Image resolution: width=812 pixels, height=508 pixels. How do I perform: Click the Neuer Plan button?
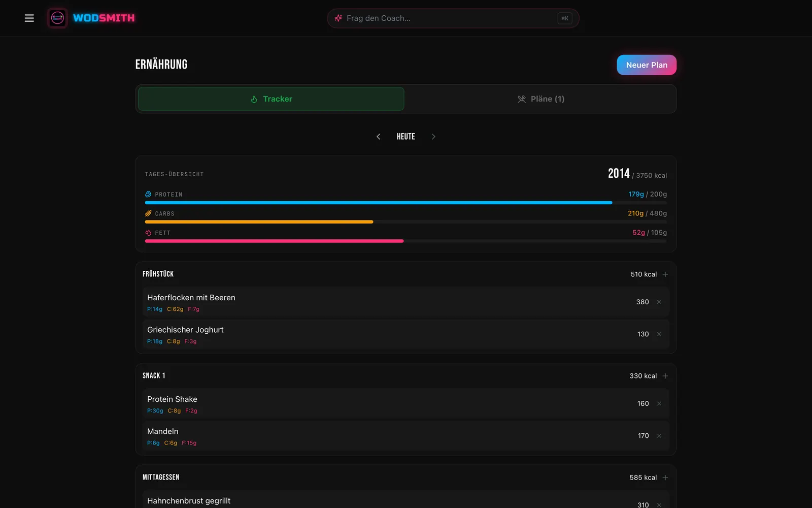[647, 65]
